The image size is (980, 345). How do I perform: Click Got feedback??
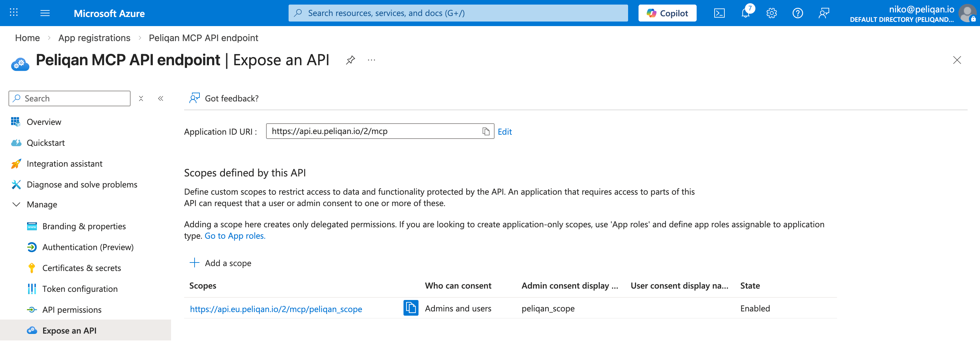[224, 98]
